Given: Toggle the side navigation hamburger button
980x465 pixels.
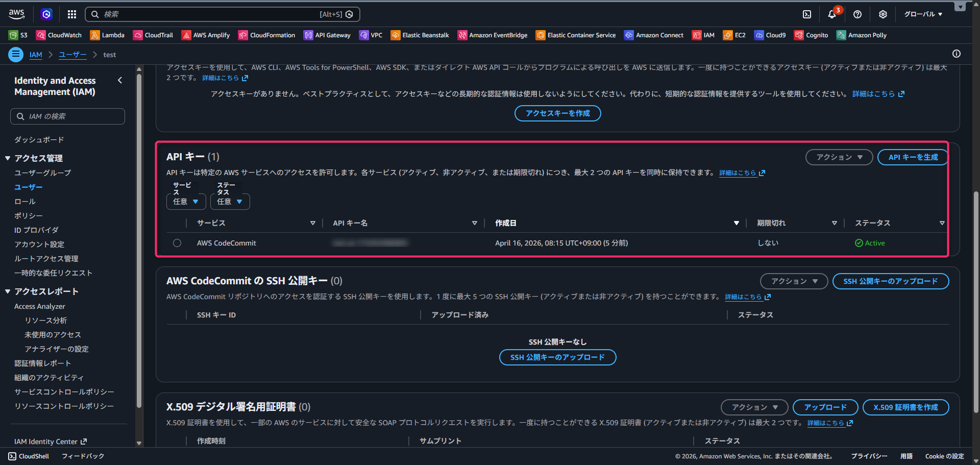Looking at the screenshot, I should 16,54.
